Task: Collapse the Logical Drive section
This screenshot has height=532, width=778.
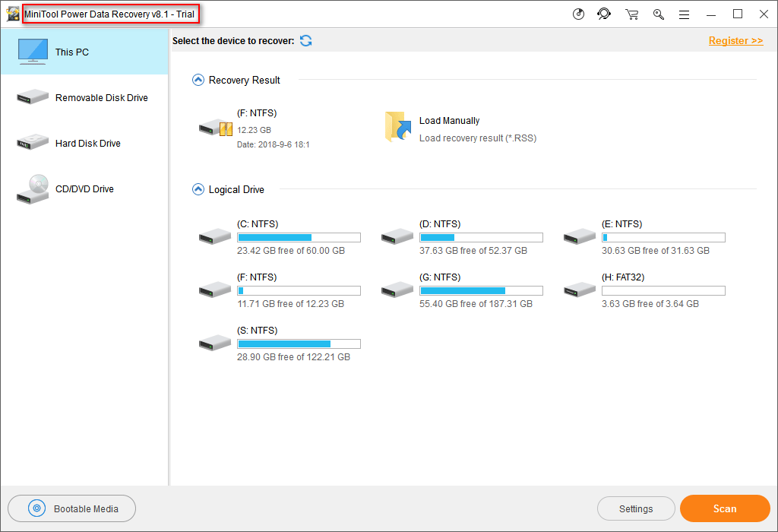Action: pos(198,189)
